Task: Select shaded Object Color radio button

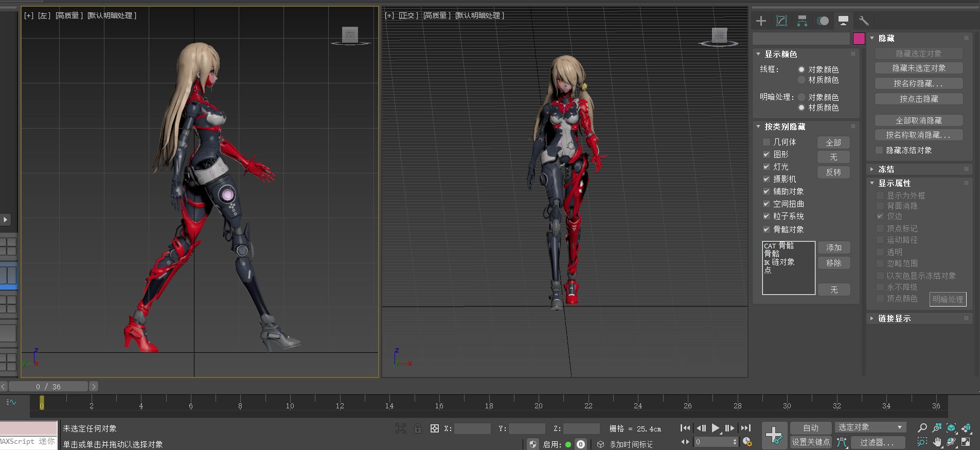Action: pos(801,97)
